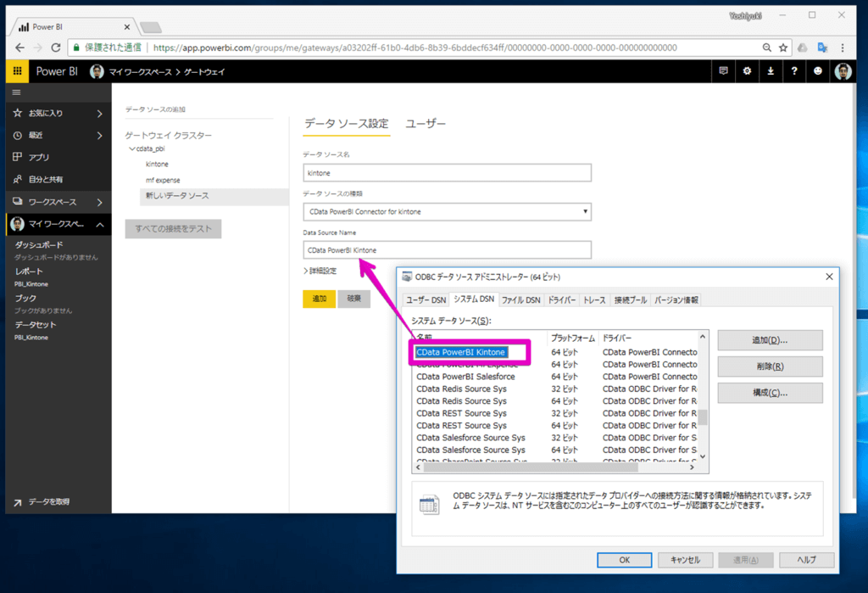Select the ドライバー tab in ODBC dialog
Screen dimensions: 868x593
561,299
